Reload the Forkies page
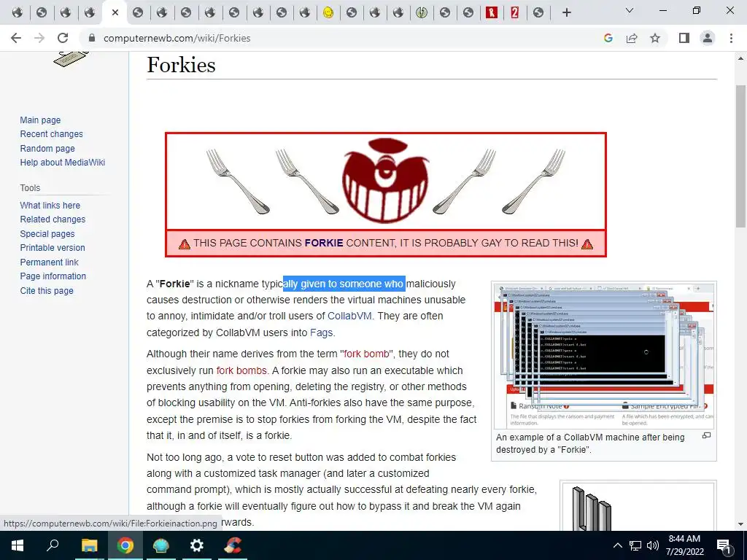This screenshot has height=560, width=747. [63, 38]
